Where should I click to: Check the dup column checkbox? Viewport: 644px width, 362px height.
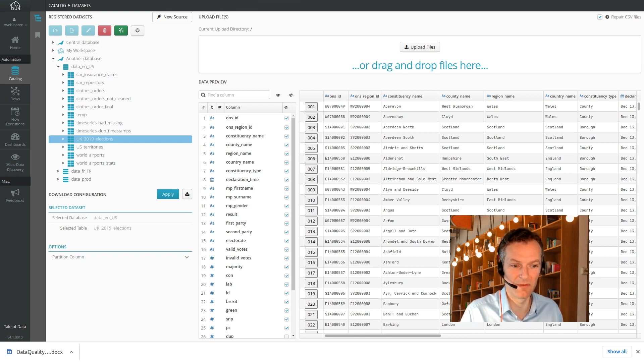click(286, 337)
